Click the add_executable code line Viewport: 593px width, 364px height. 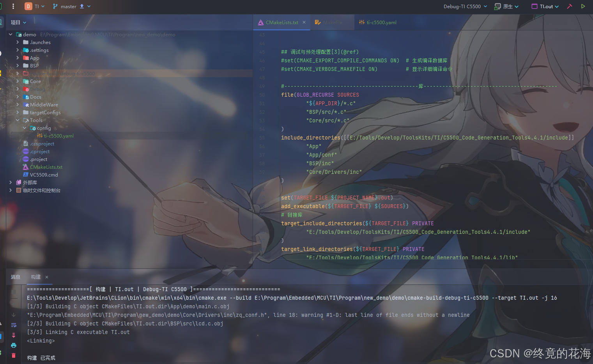pos(345,206)
